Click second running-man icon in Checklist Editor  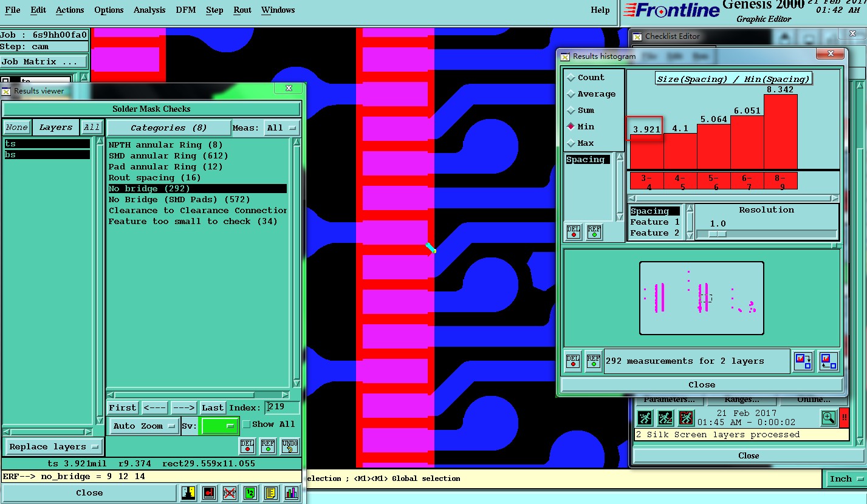665,418
